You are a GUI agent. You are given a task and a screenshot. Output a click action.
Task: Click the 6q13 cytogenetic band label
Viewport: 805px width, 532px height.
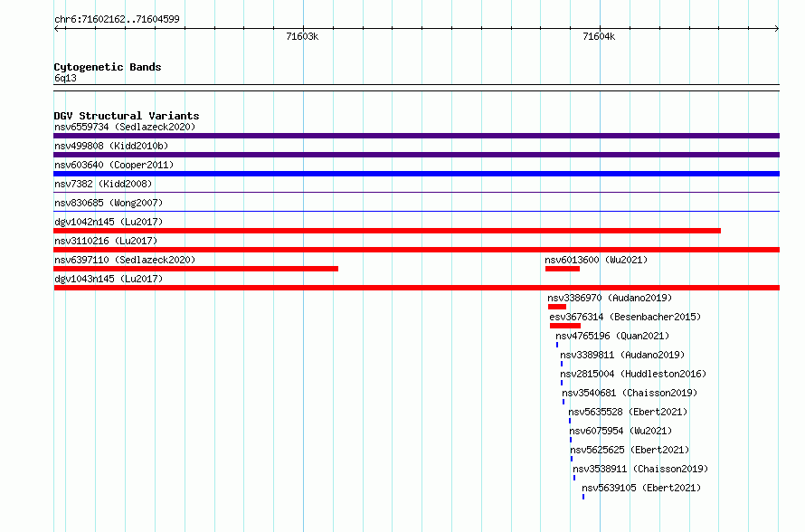tap(65, 78)
